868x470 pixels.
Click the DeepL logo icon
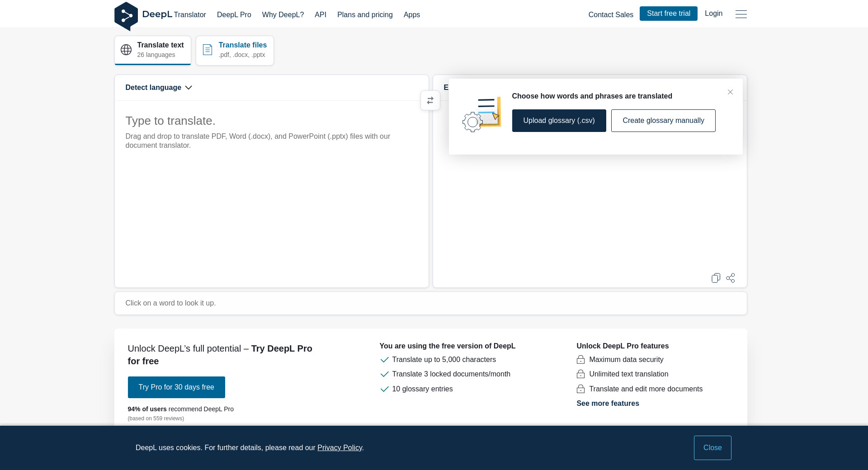point(126,16)
